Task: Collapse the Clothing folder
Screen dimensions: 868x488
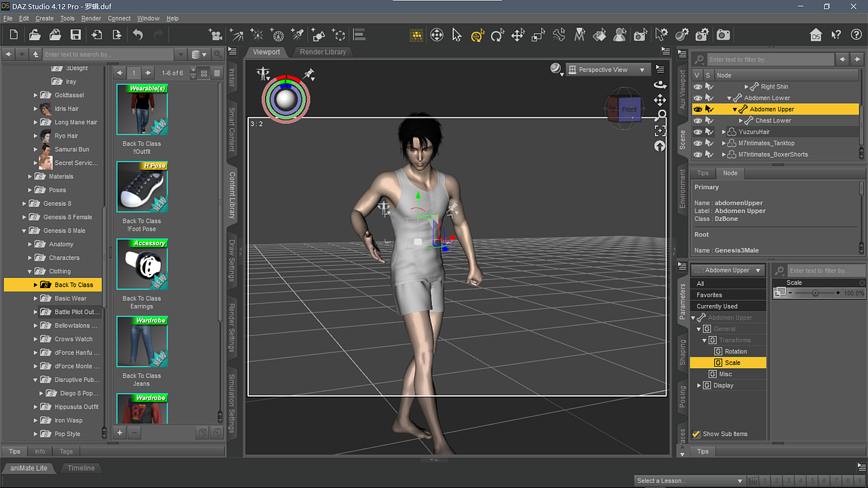Action: tap(31, 271)
